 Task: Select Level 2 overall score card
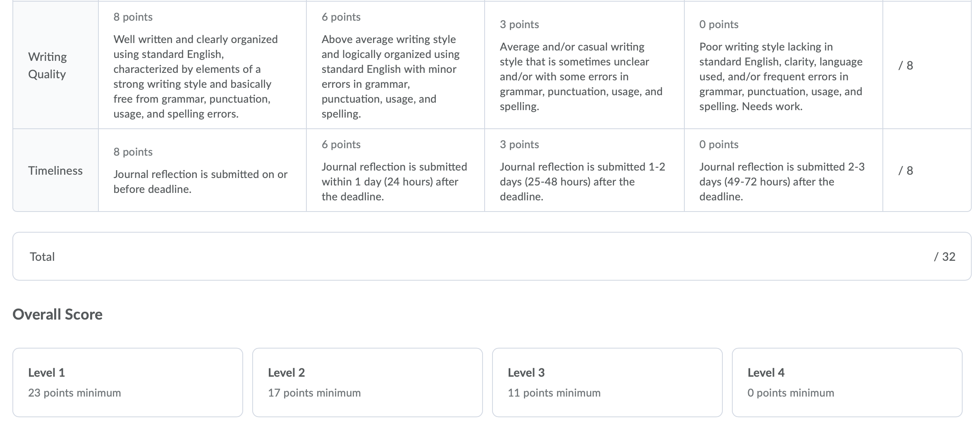coord(368,382)
